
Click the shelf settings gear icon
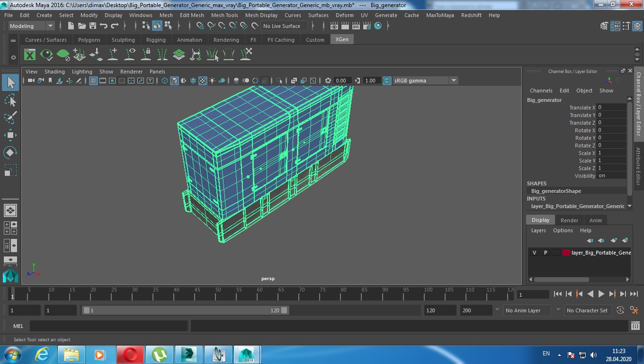pyautogui.click(x=13, y=57)
